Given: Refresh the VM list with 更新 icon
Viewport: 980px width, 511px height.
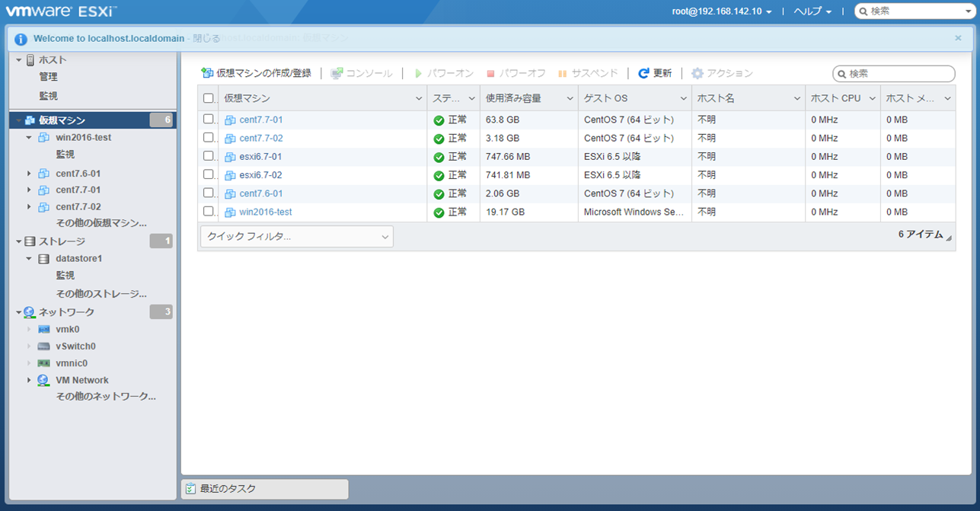Looking at the screenshot, I should [x=643, y=73].
